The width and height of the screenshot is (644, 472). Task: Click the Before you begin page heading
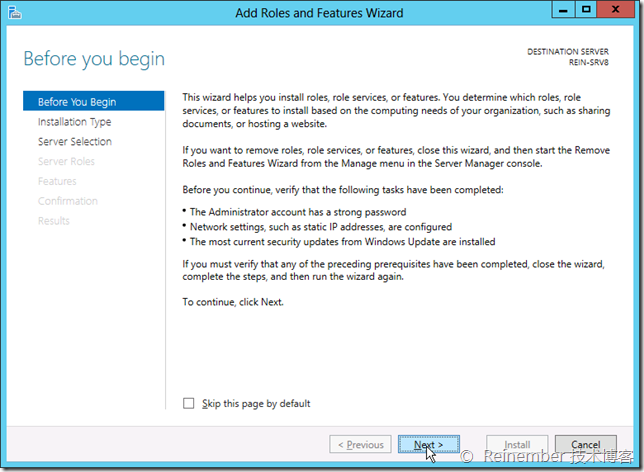point(94,59)
